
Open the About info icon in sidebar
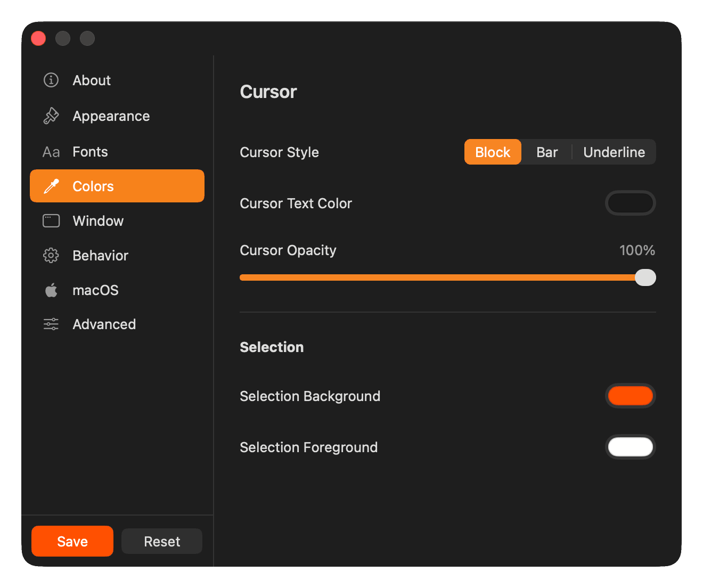click(x=51, y=80)
